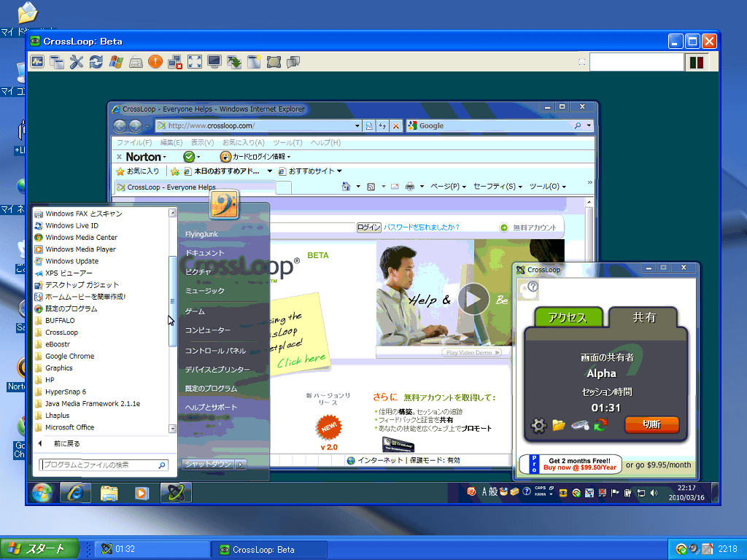Screen dimensions: 747x560
Task: Open Internet Explorer from the remote taskbar
Action: (75, 493)
